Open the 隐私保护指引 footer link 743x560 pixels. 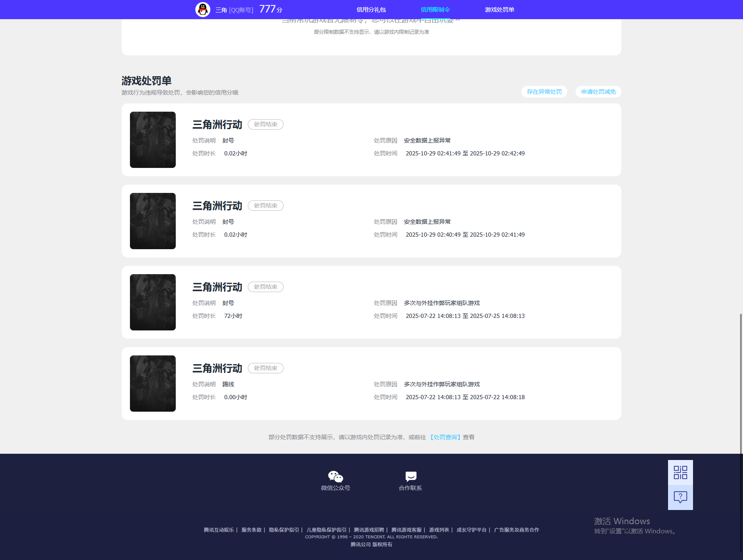[x=284, y=530]
